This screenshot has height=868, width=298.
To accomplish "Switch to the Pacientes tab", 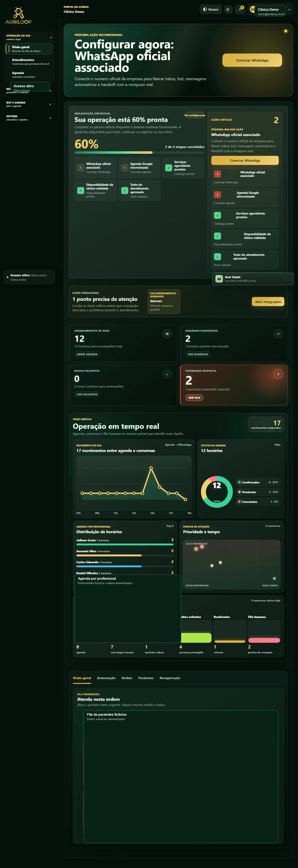I will tap(146, 678).
